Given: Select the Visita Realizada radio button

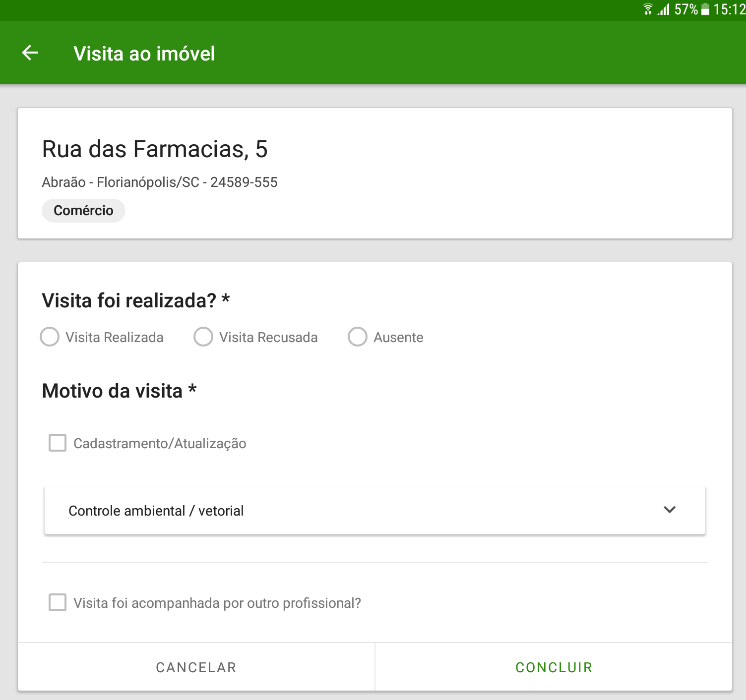Looking at the screenshot, I should [x=50, y=337].
